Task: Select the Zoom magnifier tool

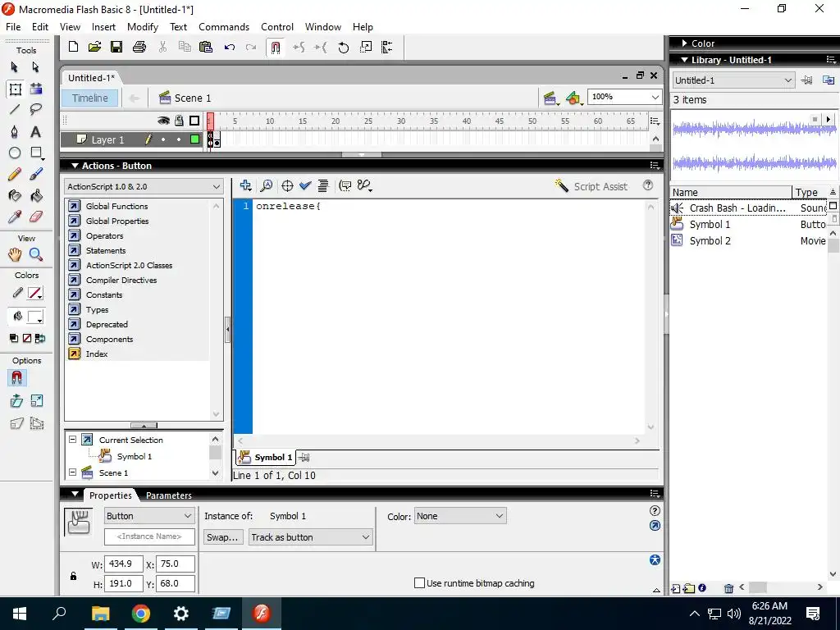Action: click(x=35, y=254)
